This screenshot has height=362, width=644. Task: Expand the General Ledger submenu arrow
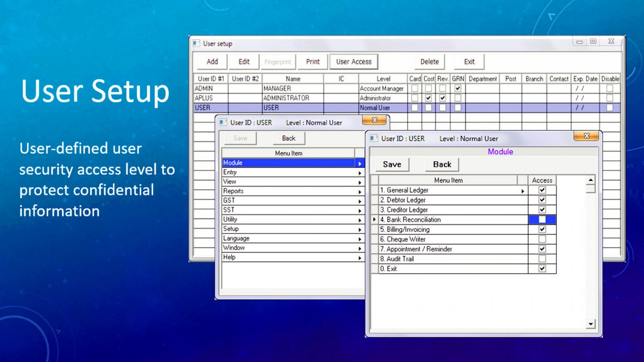pyautogui.click(x=523, y=190)
